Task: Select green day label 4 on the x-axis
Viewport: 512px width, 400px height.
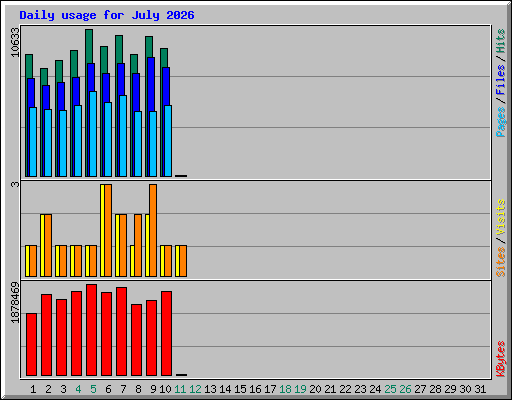Action: click(x=78, y=389)
